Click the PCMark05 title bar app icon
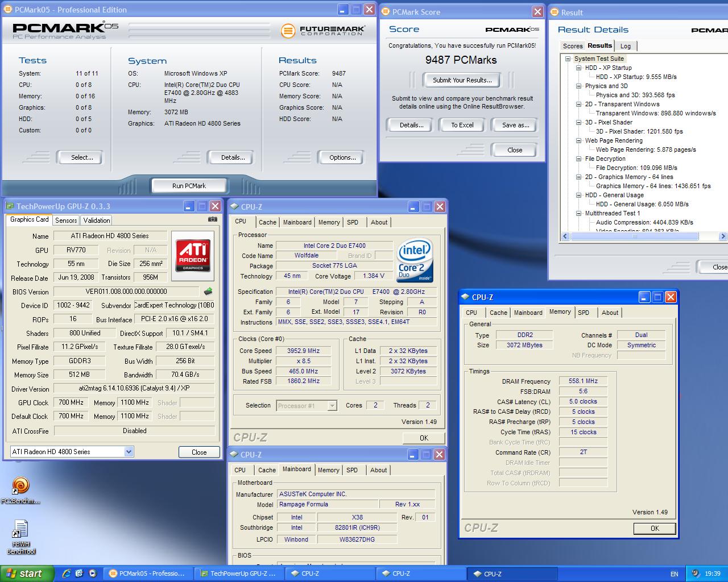Viewport: 728px width, 582px height. pyautogui.click(x=9, y=10)
